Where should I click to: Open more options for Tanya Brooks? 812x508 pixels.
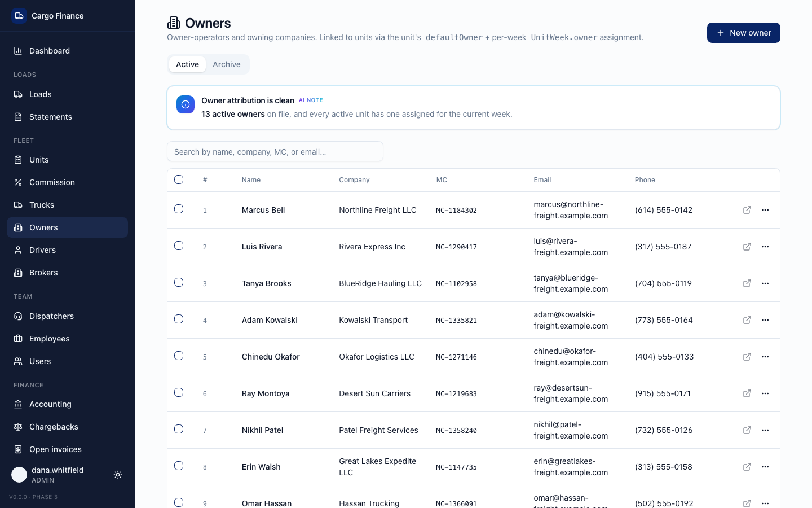pyautogui.click(x=765, y=283)
